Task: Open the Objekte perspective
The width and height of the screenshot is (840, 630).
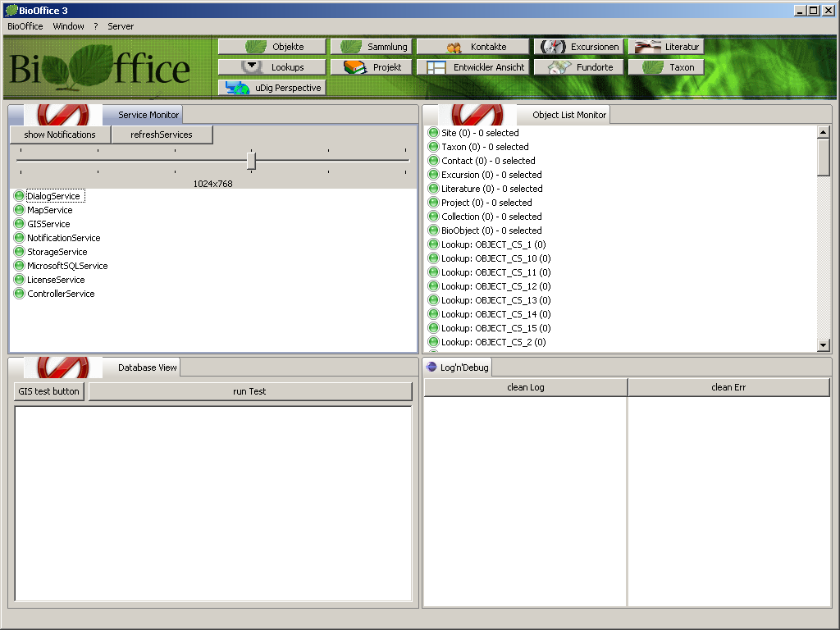Action: pyautogui.click(x=272, y=47)
